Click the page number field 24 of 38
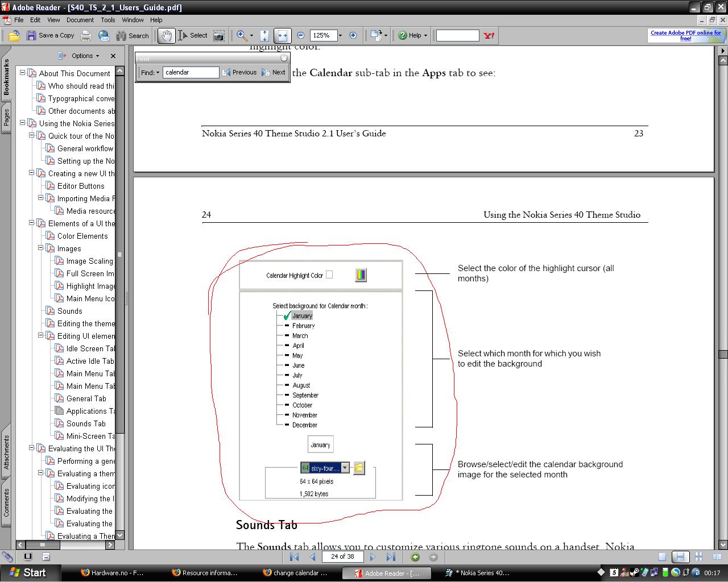This screenshot has height=582, width=728. (x=342, y=557)
